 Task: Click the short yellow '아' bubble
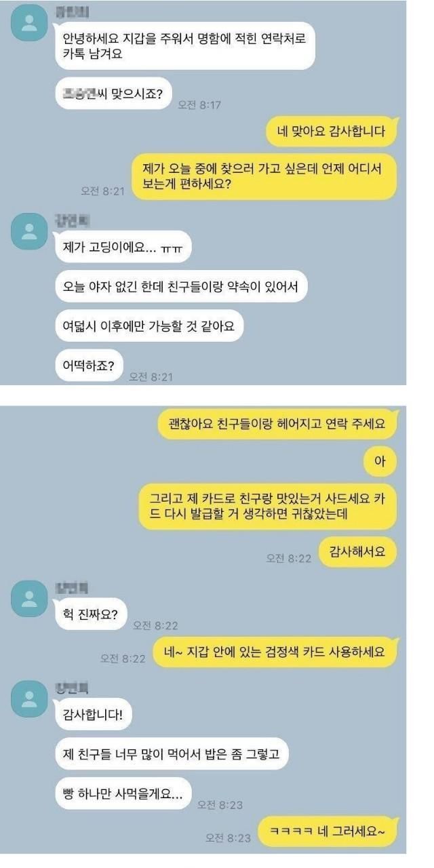[x=380, y=461]
